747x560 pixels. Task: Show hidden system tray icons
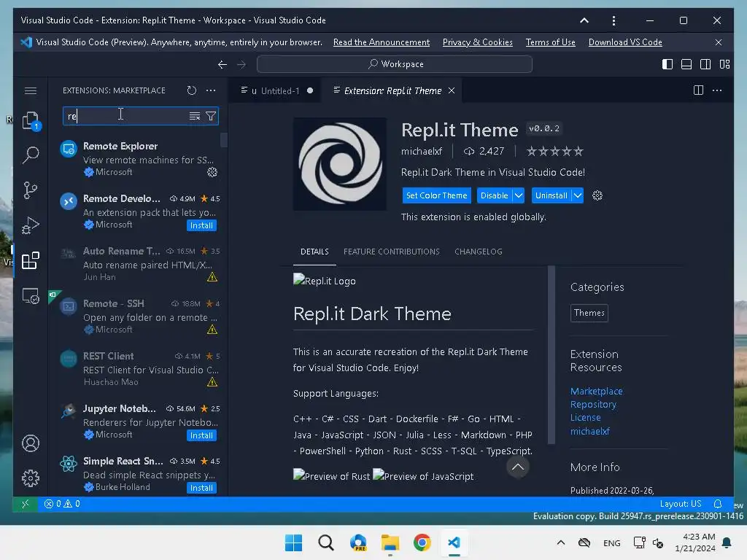click(561, 542)
